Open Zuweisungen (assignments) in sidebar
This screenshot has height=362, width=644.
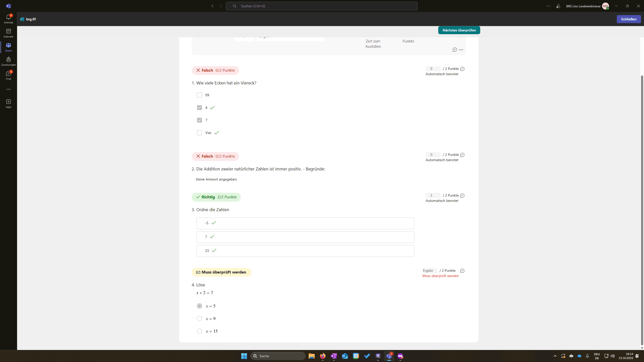tap(8, 61)
